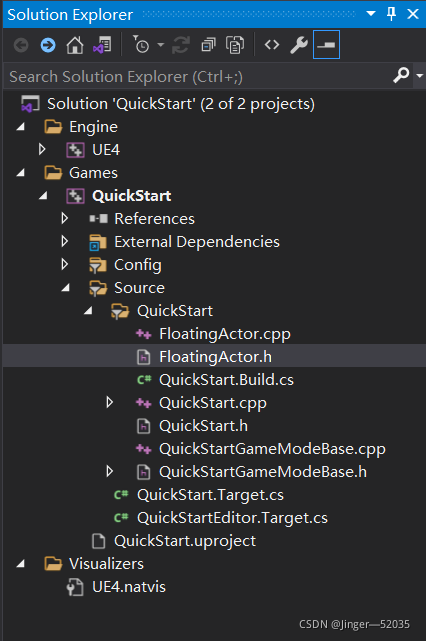426x641 pixels.
Task: Collapse the Games folder
Action: pos(20,173)
